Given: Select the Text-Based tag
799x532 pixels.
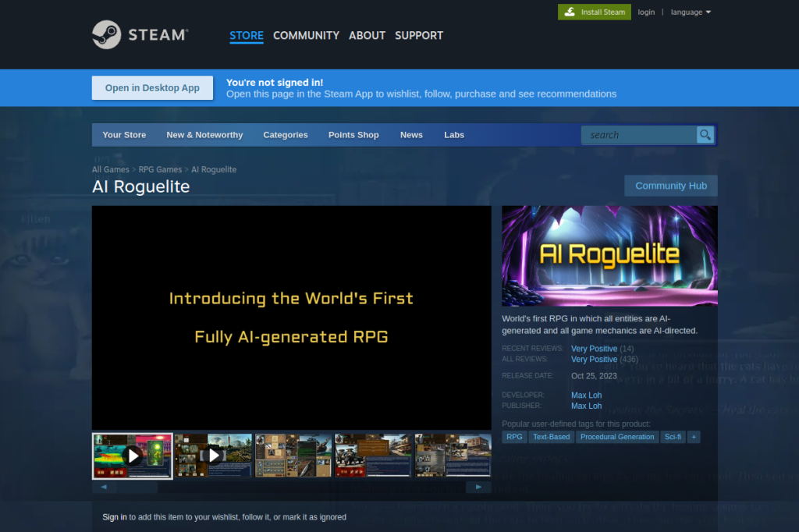Looking at the screenshot, I should click(552, 437).
